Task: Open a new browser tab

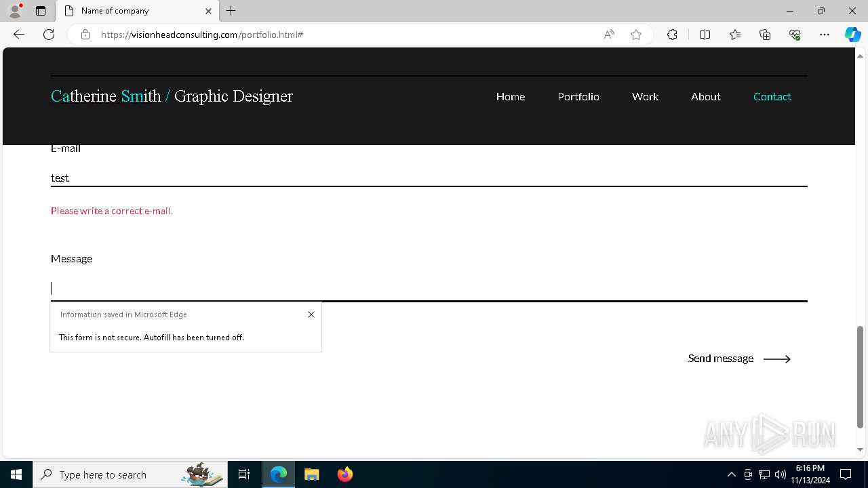Action: click(231, 11)
